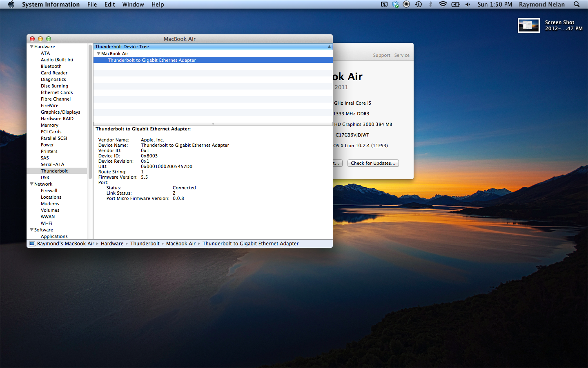Click the split pane divider handle
588x368 pixels.
pyautogui.click(x=213, y=123)
